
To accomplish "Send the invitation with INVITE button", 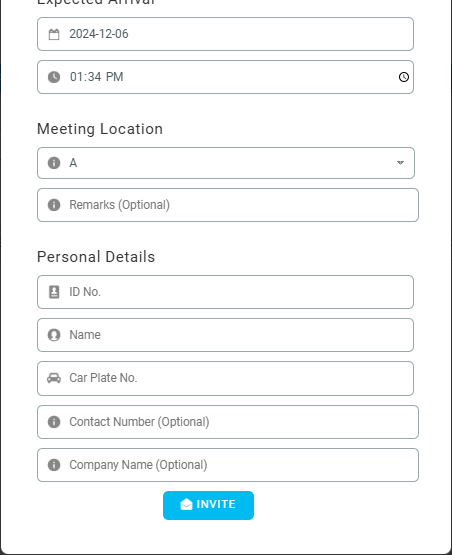I will click(208, 505).
